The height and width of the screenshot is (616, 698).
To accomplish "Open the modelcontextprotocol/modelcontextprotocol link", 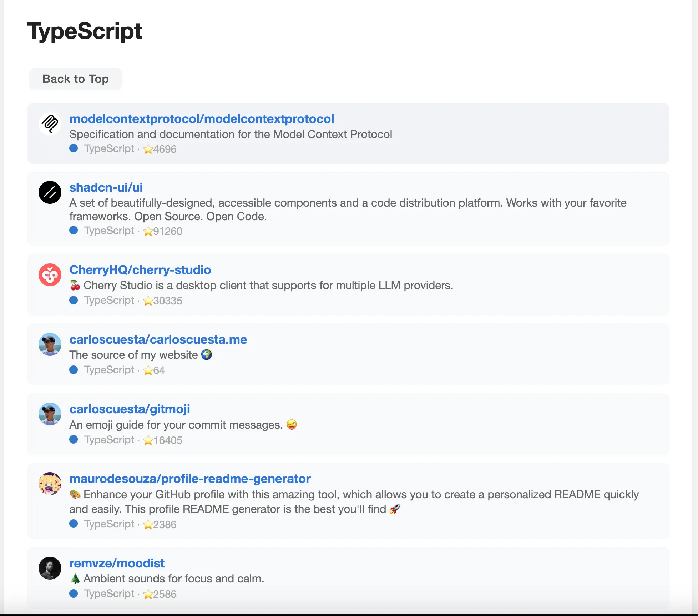I will tap(202, 119).
